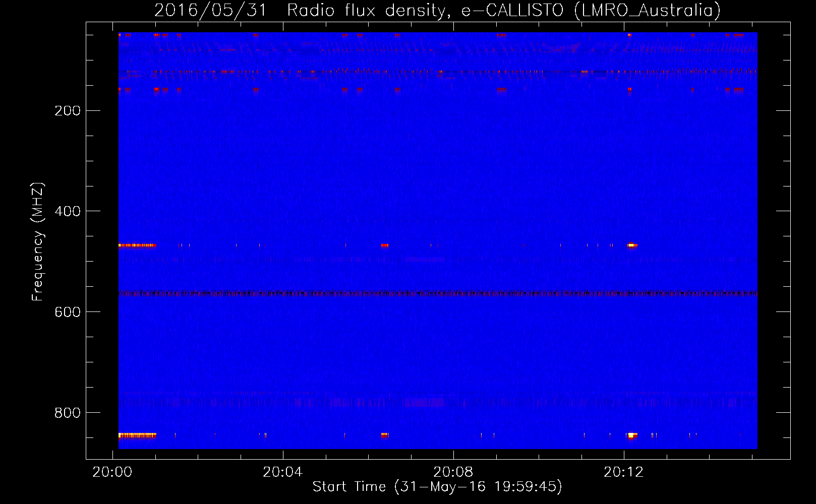
Task: Click the '200' frequency tick label
Action: (68, 111)
